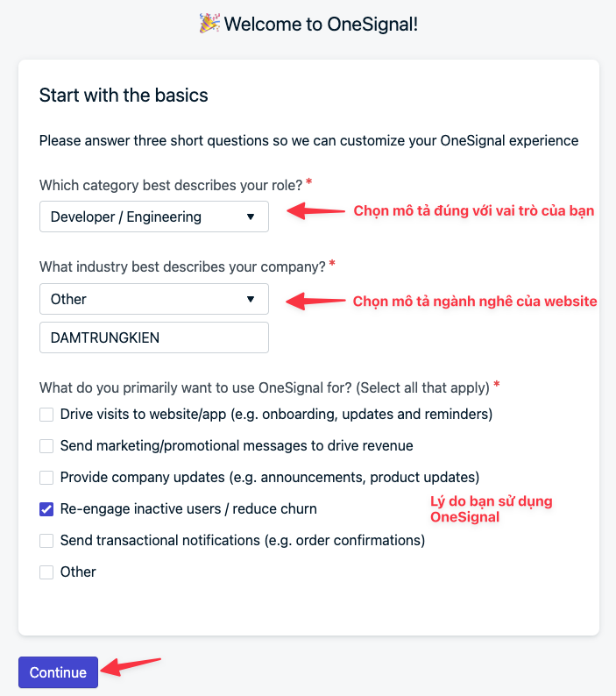616x696 pixels.
Task: Click the Re-engage inactive users label text
Action: 188,508
